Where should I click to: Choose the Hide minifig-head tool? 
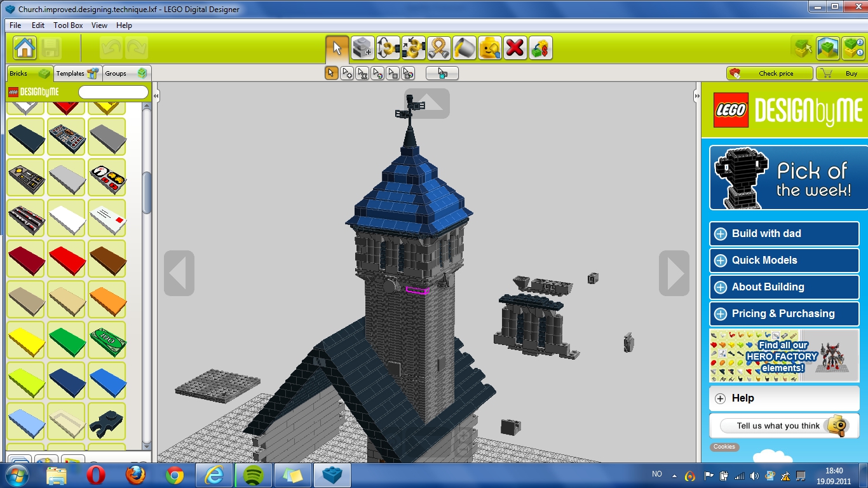click(490, 48)
